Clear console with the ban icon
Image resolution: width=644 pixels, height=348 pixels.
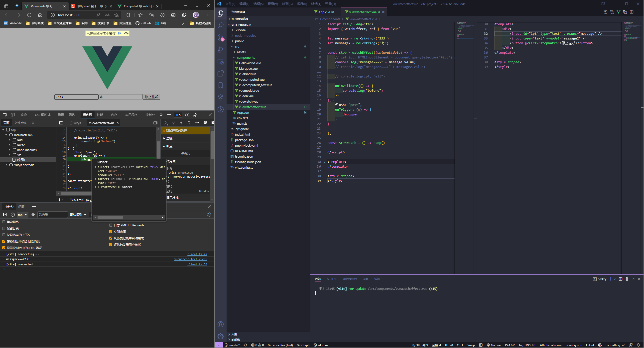12,215
